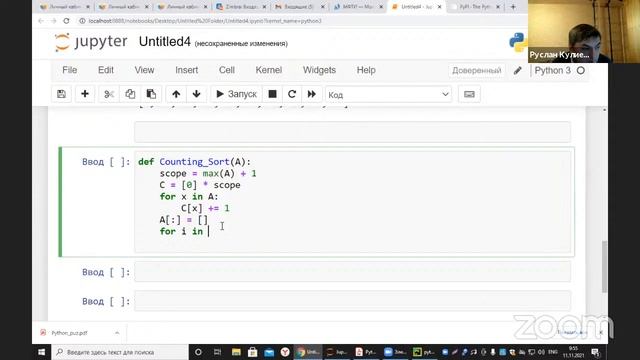Viewport: 640px width, 360px height.
Task: Click the Python 3 kernel indicator circle
Action: [x=580, y=71]
